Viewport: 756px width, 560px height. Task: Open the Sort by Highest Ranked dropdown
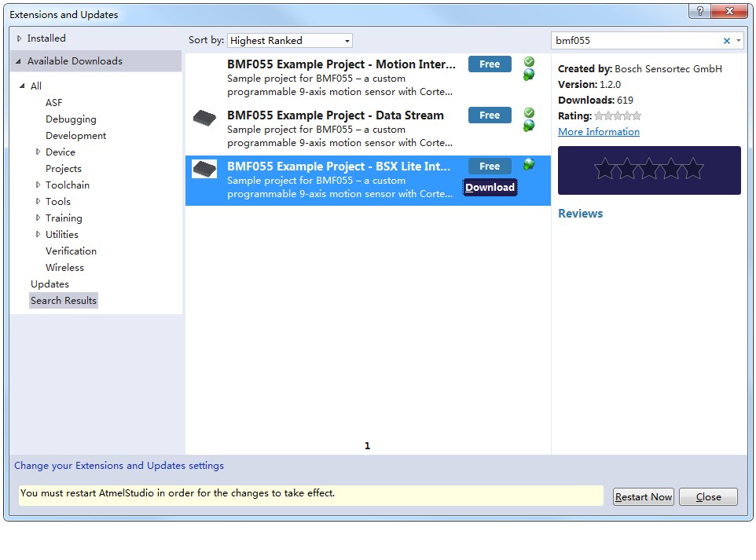290,41
